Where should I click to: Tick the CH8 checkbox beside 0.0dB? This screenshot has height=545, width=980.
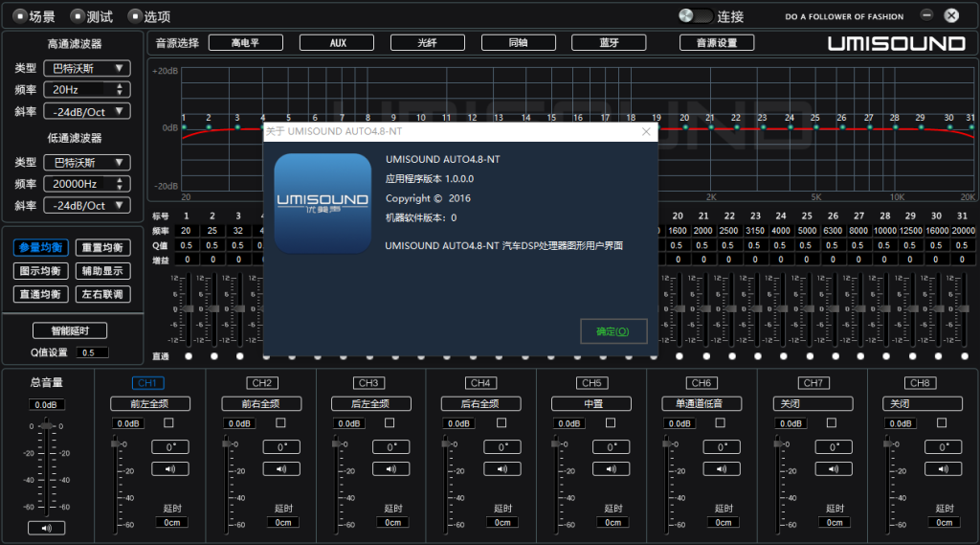click(x=942, y=423)
